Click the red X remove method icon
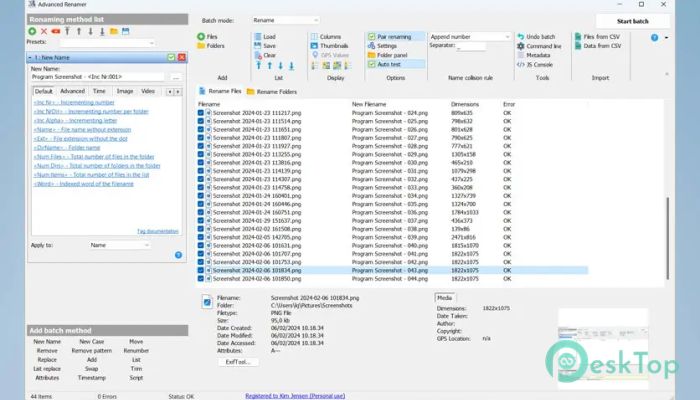Viewport: 700px width, 400px height. coord(44,31)
